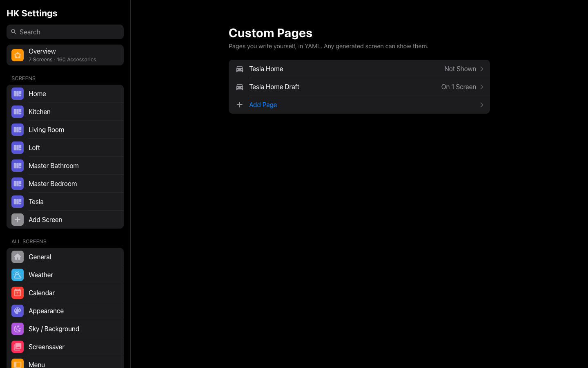Click the Menu icon in sidebar

pyautogui.click(x=18, y=364)
